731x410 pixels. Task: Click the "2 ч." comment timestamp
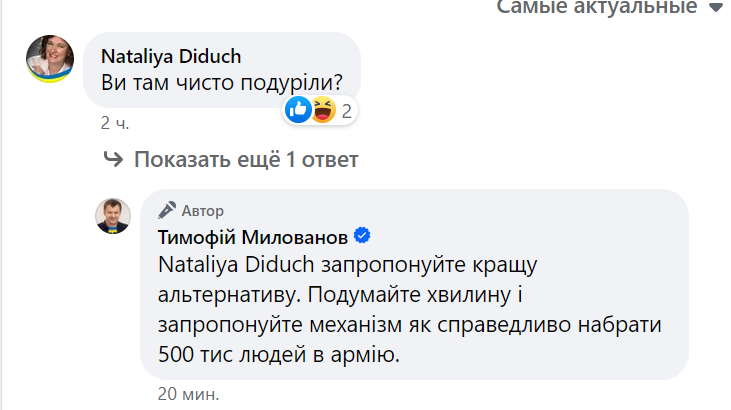(x=115, y=124)
